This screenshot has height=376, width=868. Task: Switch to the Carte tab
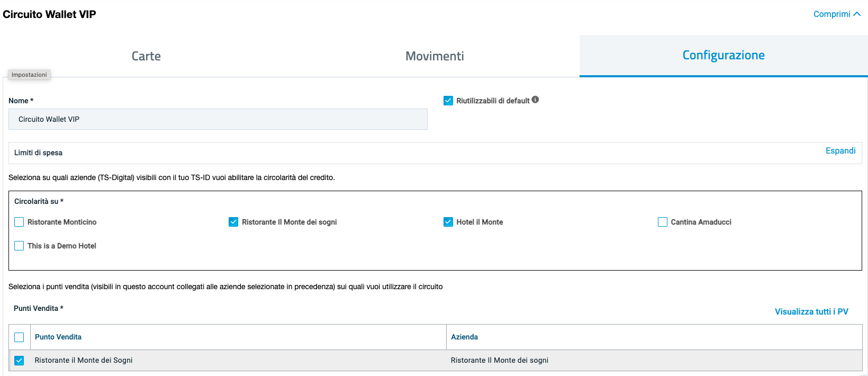(x=146, y=56)
